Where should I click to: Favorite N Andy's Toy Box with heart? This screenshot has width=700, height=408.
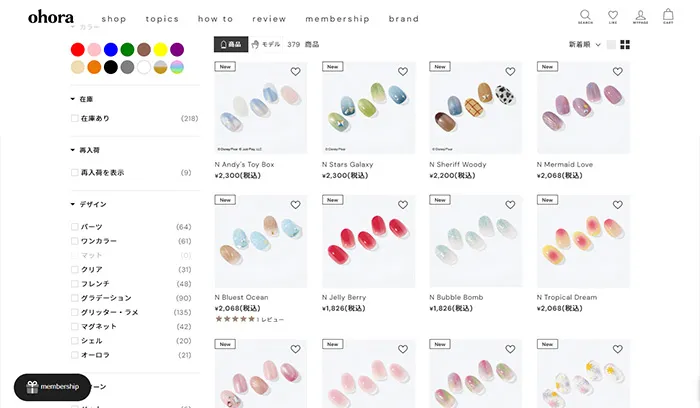pos(296,71)
